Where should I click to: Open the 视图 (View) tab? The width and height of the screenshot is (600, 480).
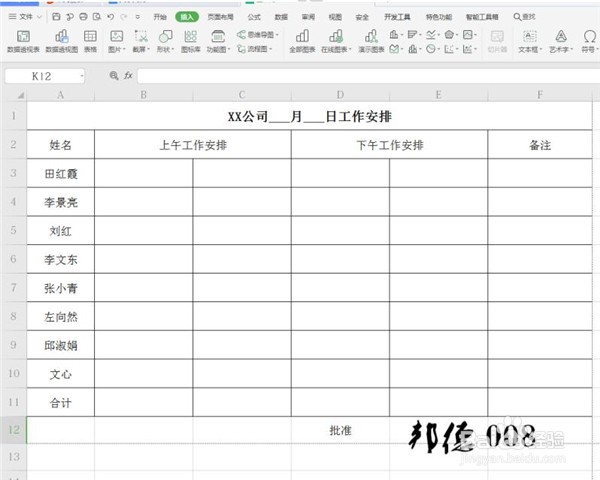[335, 17]
